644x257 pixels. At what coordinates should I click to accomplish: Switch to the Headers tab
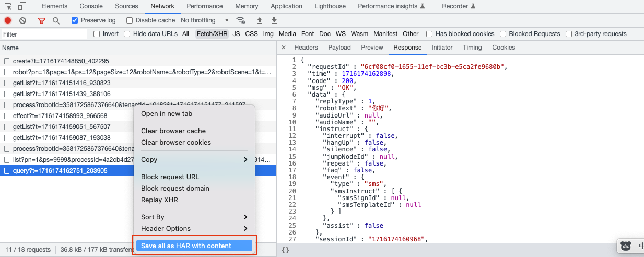tap(306, 48)
